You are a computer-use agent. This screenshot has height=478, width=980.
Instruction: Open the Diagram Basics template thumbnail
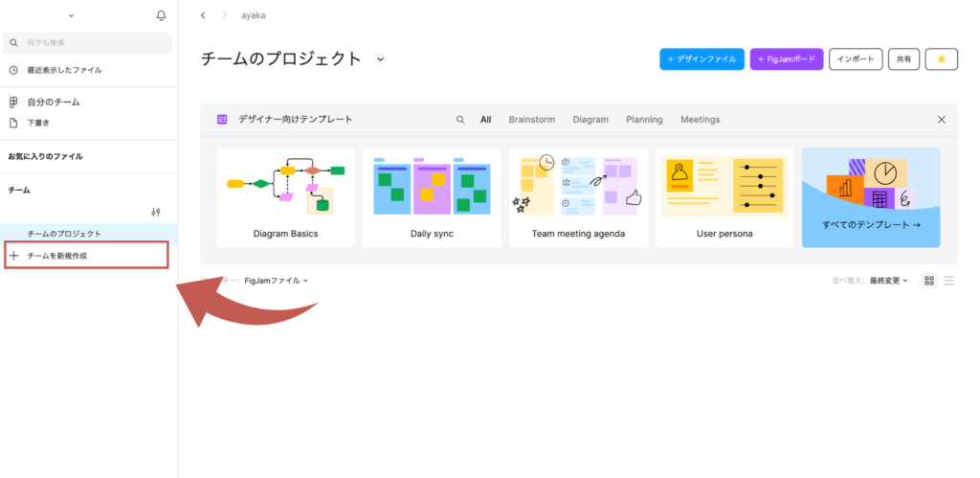(285, 197)
